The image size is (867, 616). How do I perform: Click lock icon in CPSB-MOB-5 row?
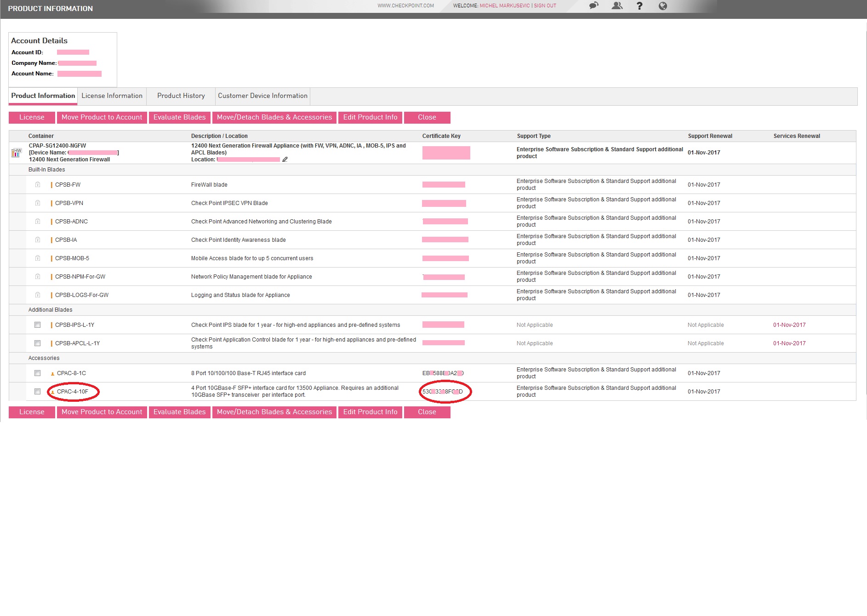pos(38,258)
